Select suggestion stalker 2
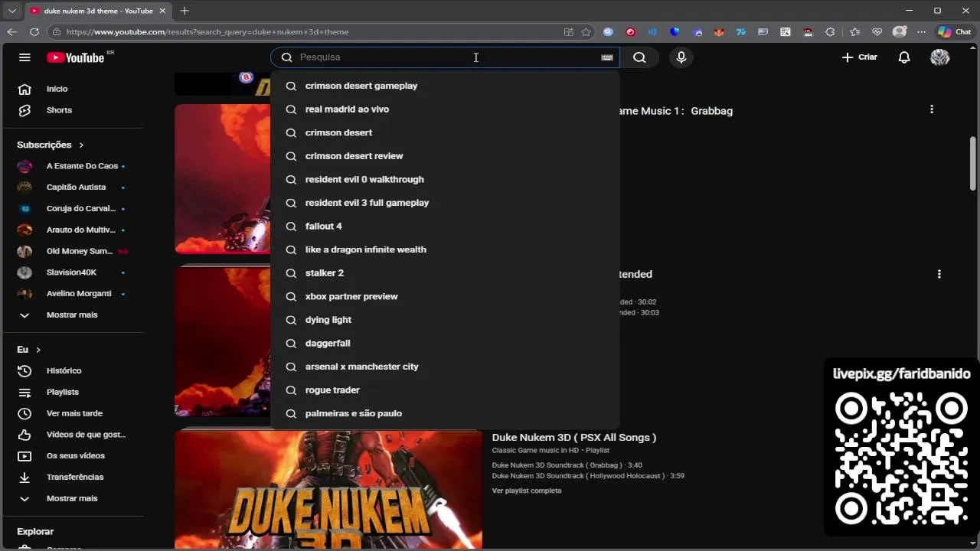The image size is (980, 551). [445, 273]
